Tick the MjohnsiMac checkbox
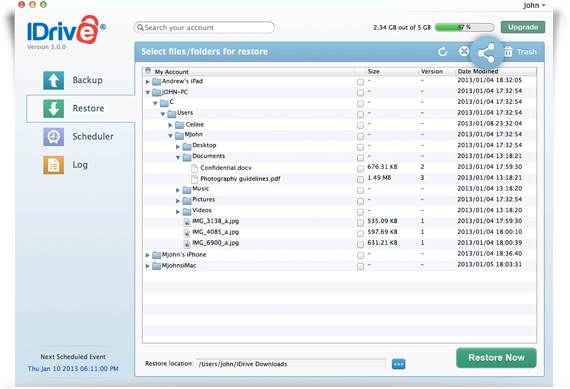 [x=360, y=266]
